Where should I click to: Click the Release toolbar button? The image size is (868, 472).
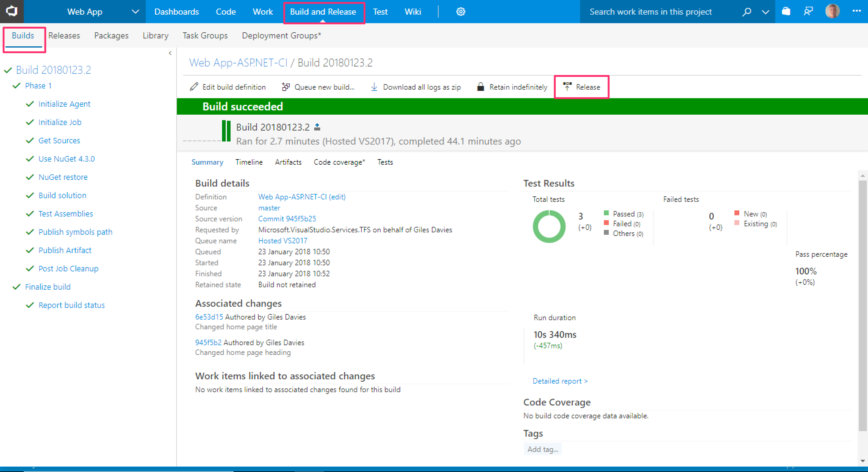[582, 87]
